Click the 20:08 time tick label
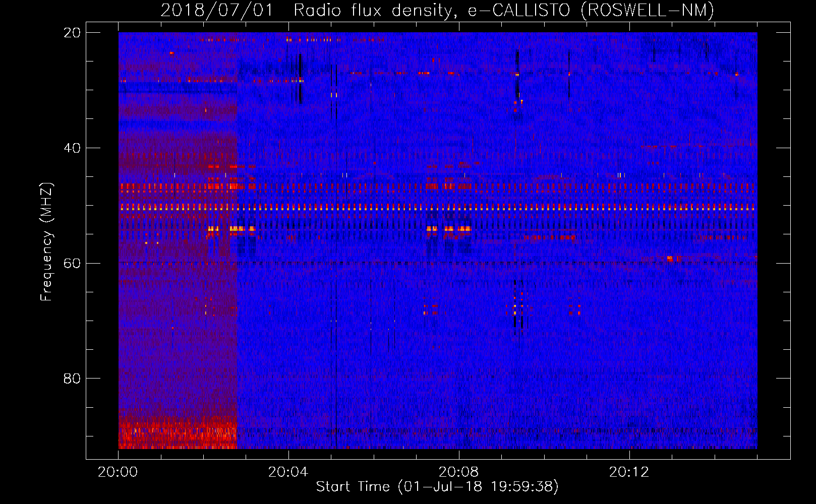This screenshot has height=504, width=816. click(459, 472)
